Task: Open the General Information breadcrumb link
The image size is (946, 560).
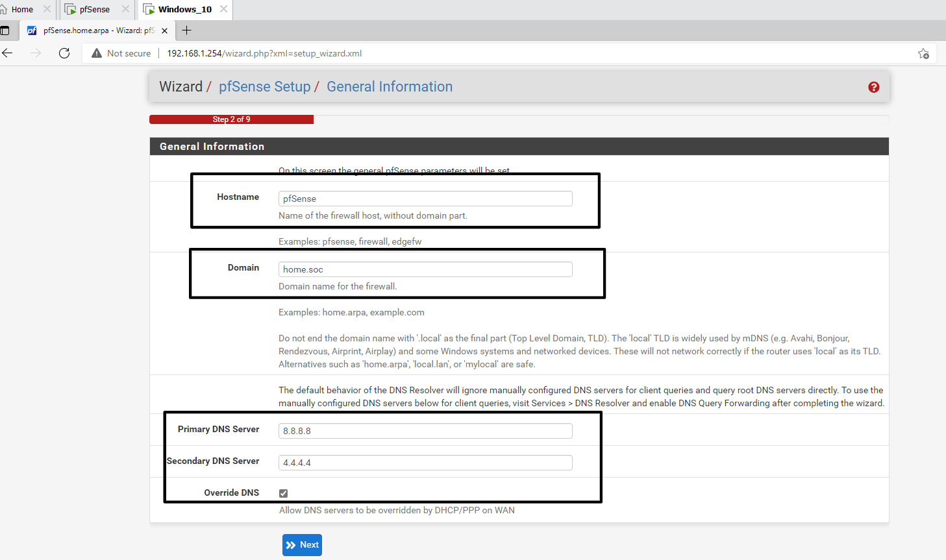Action: [x=390, y=87]
